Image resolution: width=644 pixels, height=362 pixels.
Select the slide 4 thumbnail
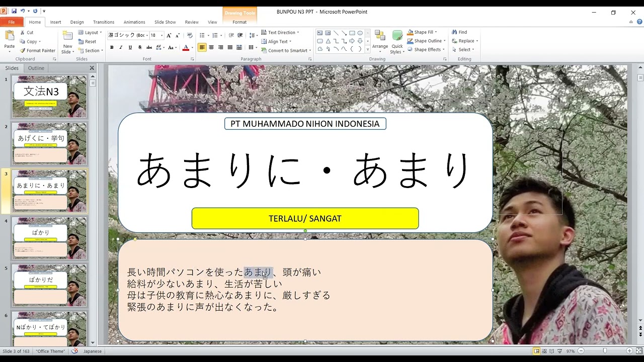pyautogui.click(x=49, y=238)
